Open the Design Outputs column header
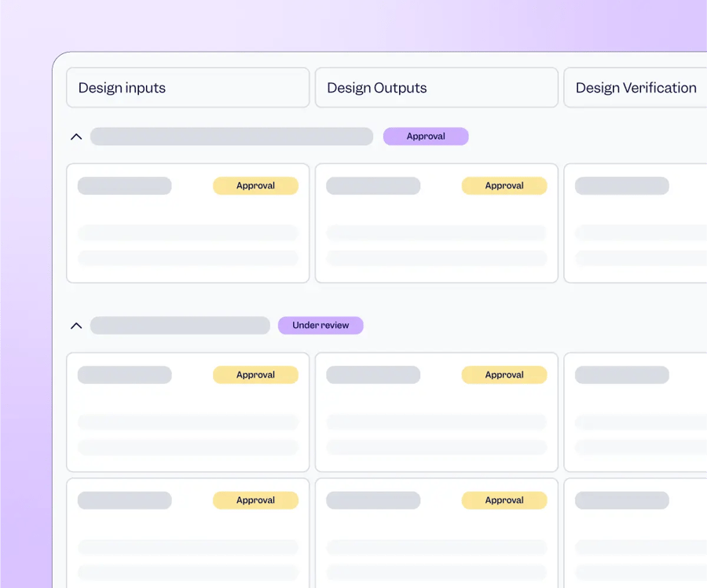 (x=436, y=88)
